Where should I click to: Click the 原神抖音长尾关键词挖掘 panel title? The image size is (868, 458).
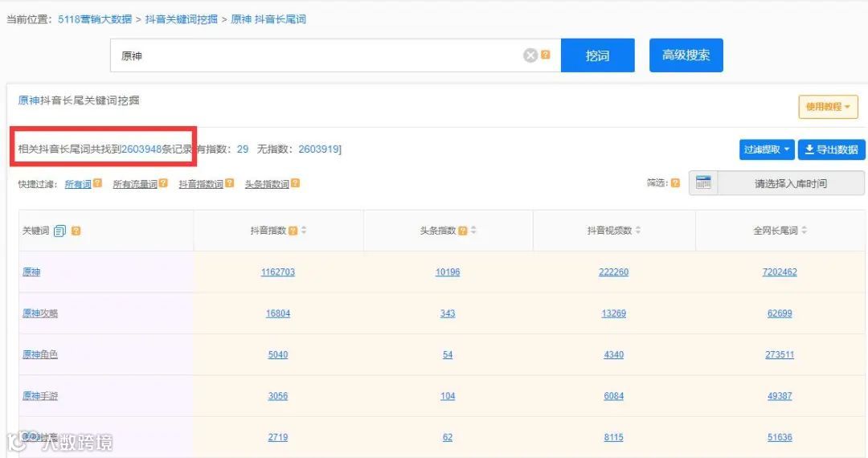coord(79,100)
